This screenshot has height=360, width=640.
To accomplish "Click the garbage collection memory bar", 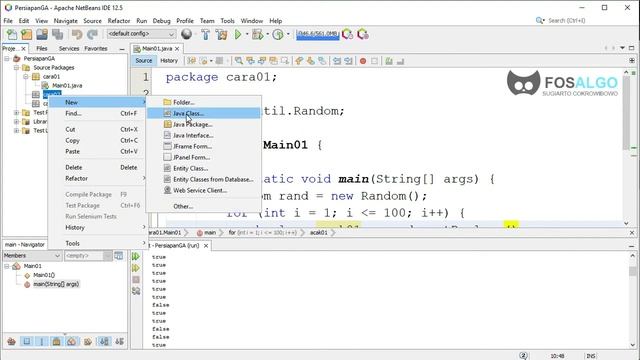I will tap(318, 35).
